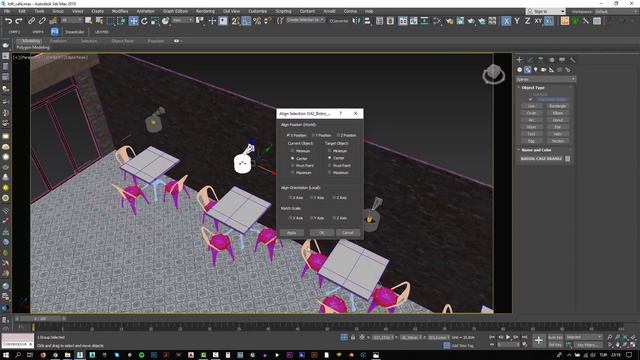This screenshot has height=360, width=640.
Task: Restrict movement to the XY plane
Action: [538, 21]
